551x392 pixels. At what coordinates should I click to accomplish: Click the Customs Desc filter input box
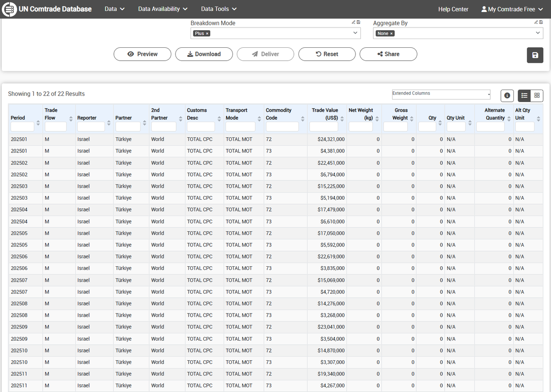coord(201,127)
